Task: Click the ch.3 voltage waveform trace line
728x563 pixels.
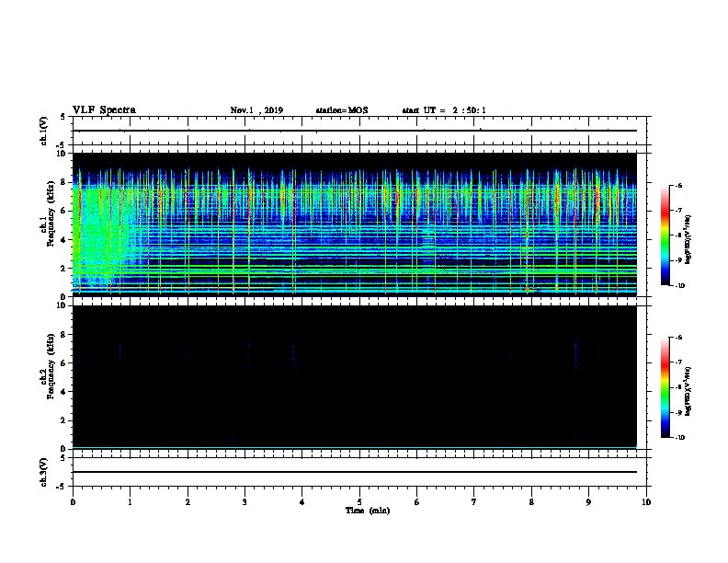Action: coord(355,472)
